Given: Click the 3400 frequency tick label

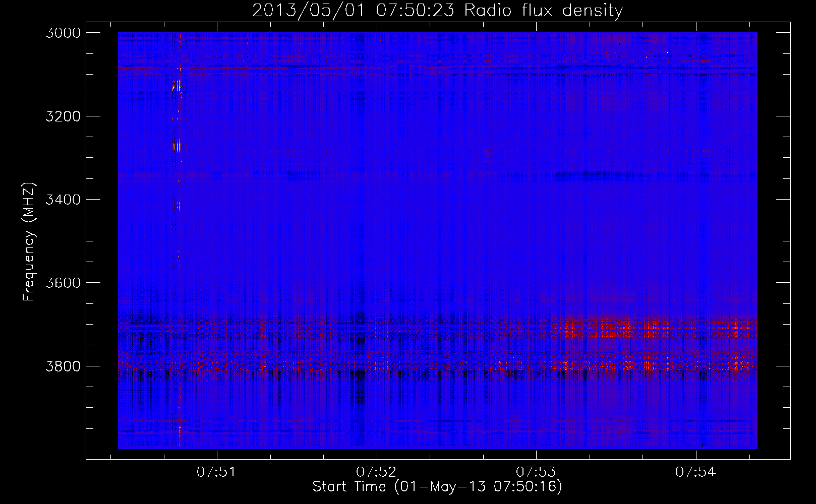Looking at the screenshot, I should click(x=63, y=200).
